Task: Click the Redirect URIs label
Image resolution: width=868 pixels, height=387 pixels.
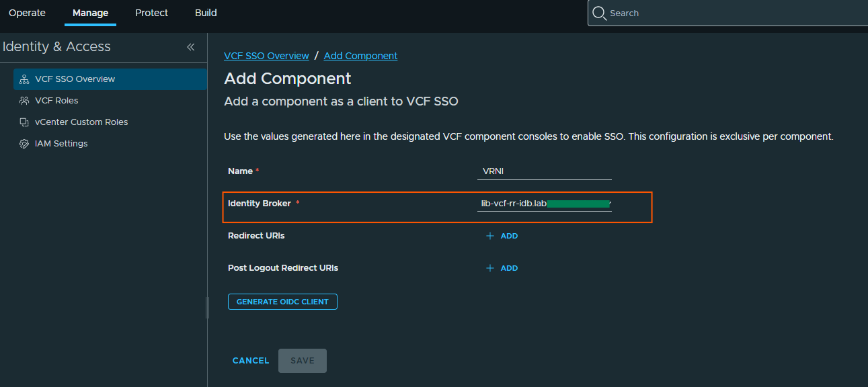Action: (x=256, y=236)
